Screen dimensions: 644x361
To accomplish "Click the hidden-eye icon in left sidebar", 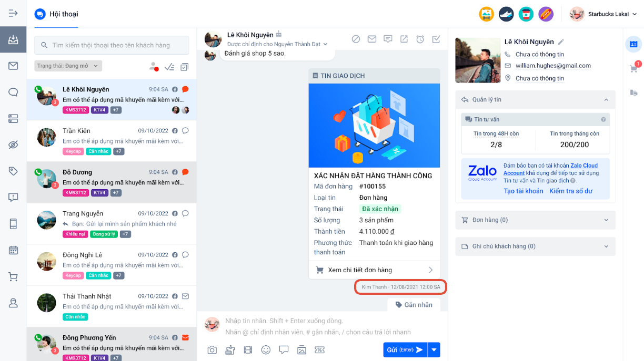I will [x=13, y=145].
